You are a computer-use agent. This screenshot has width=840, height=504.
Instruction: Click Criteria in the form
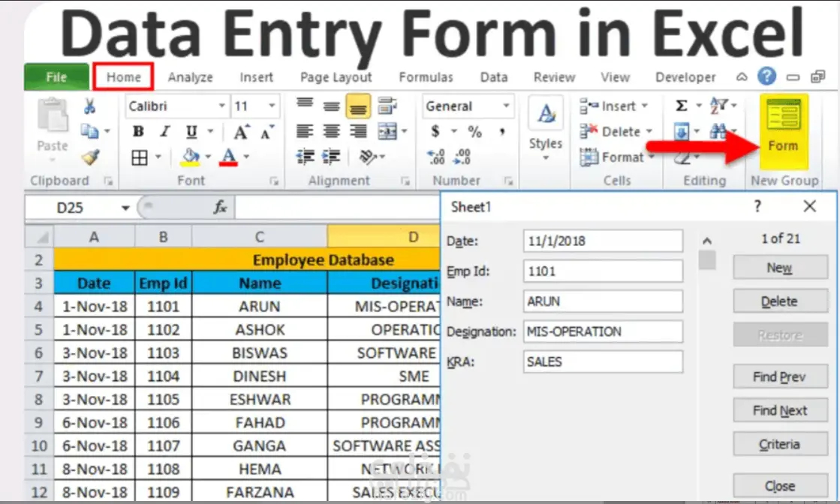(780, 444)
